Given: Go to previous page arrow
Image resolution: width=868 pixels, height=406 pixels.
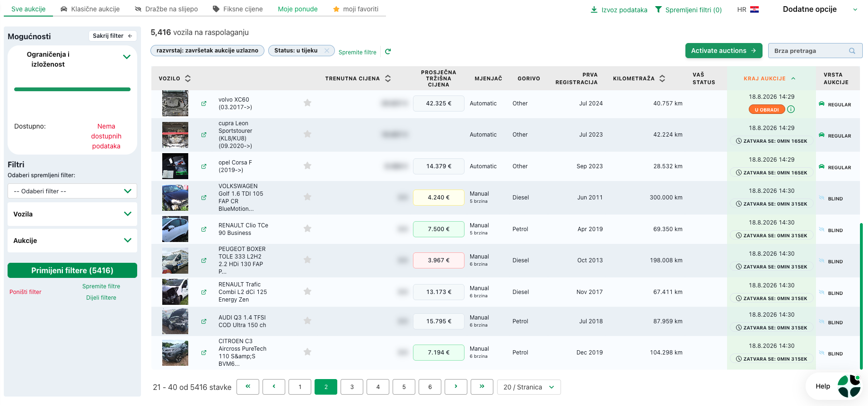Looking at the screenshot, I should [x=274, y=387].
